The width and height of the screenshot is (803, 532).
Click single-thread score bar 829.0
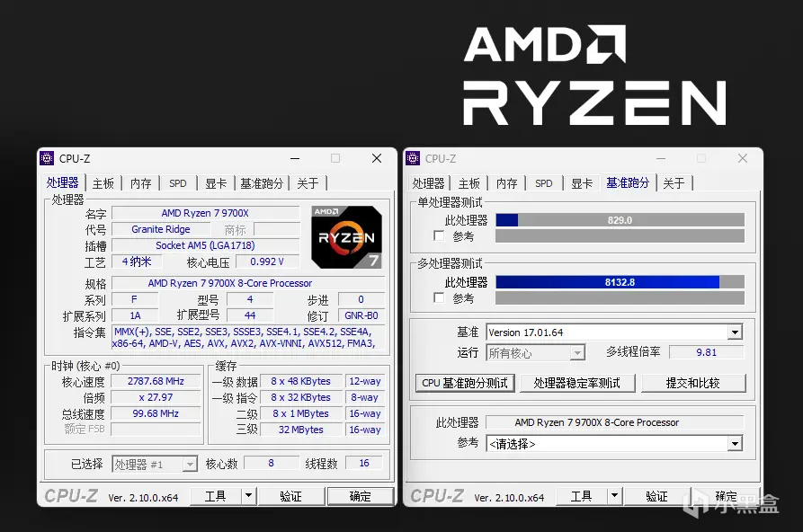click(x=620, y=220)
